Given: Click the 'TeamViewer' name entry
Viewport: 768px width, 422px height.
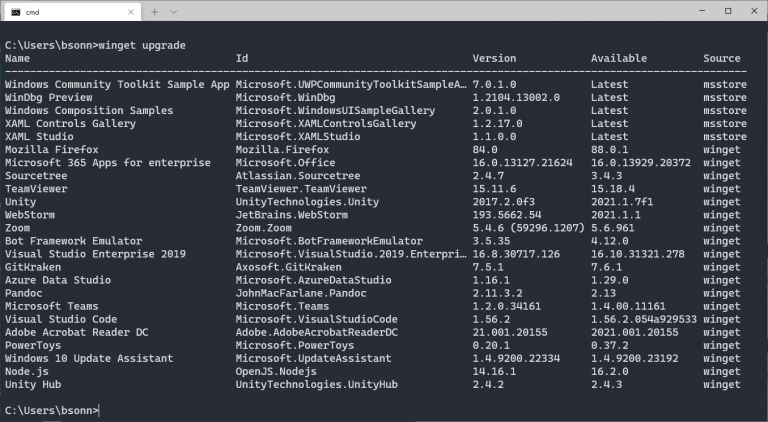Looking at the screenshot, I should pyautogui.click(x=36, y=188).
